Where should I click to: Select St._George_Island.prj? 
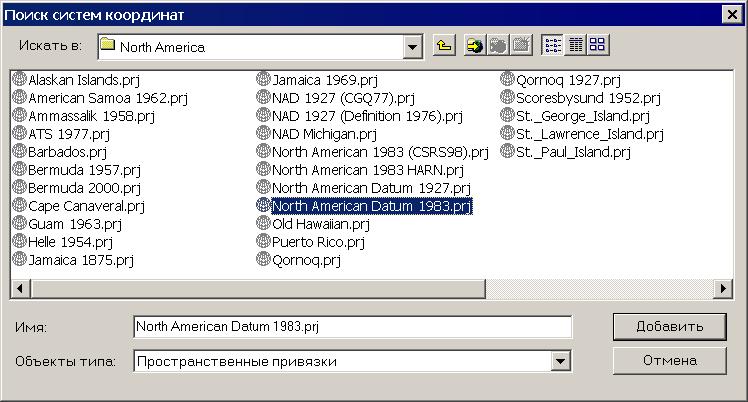coord(583,116)
